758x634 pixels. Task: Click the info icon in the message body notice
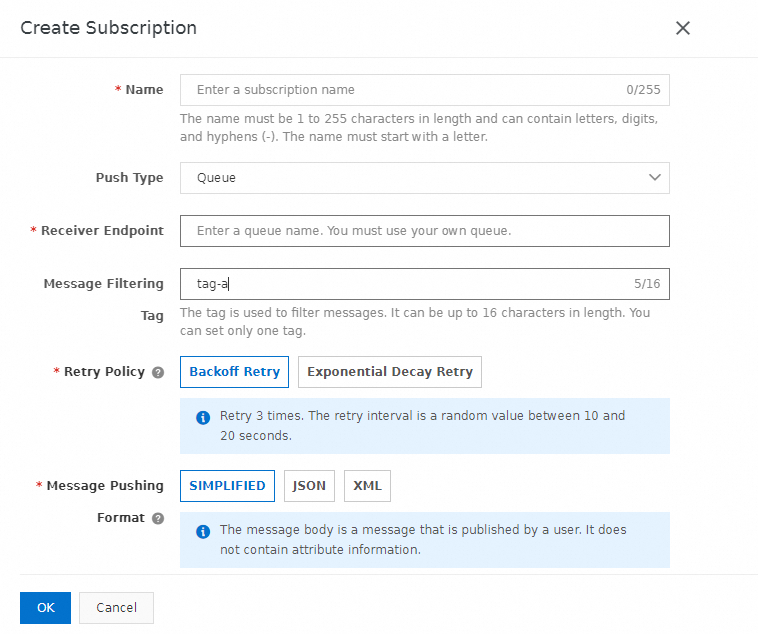(203, 531)
